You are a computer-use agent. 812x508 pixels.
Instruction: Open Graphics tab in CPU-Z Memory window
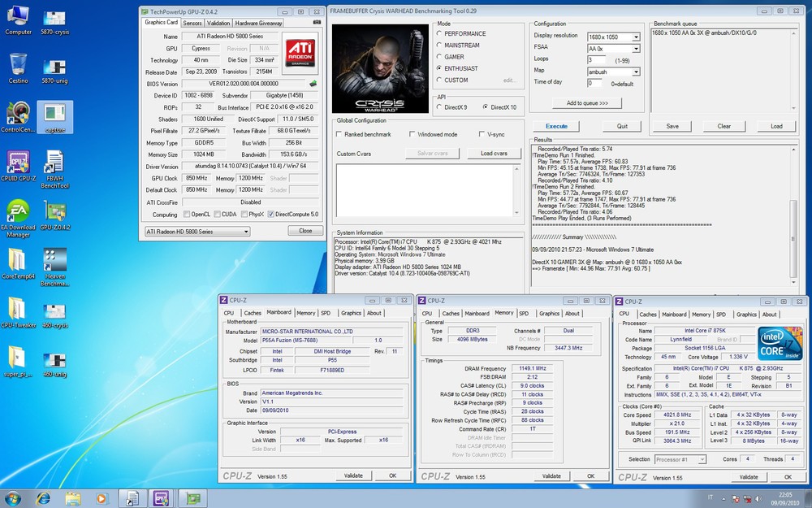click(x=549, y=313)
